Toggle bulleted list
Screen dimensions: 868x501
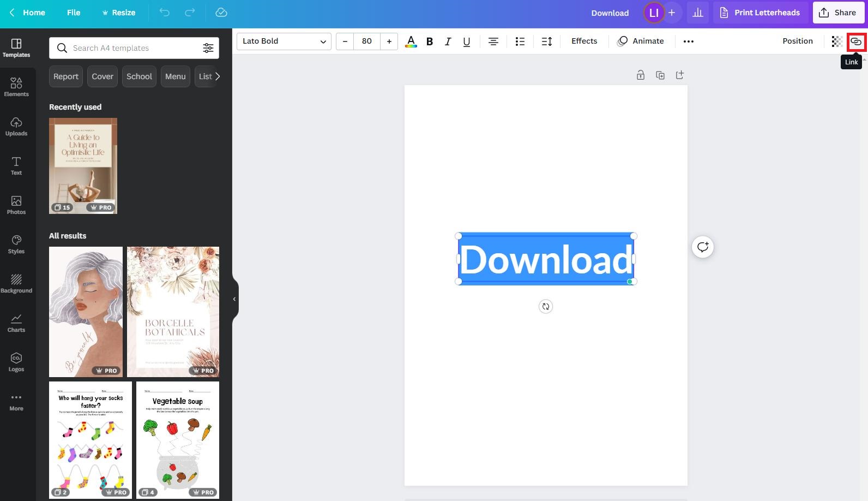coord(520,41)
